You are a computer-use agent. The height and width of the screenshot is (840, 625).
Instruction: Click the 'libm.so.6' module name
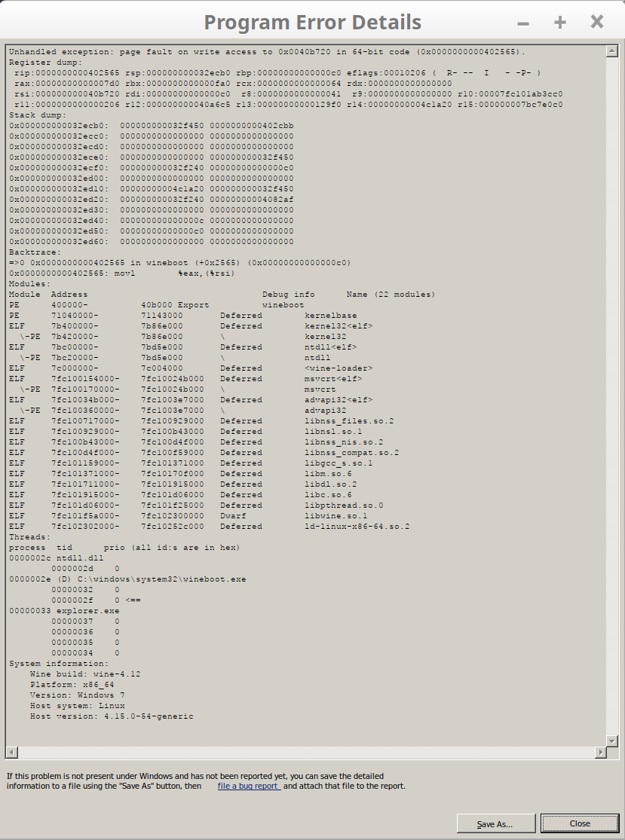[x=328, y=474]
